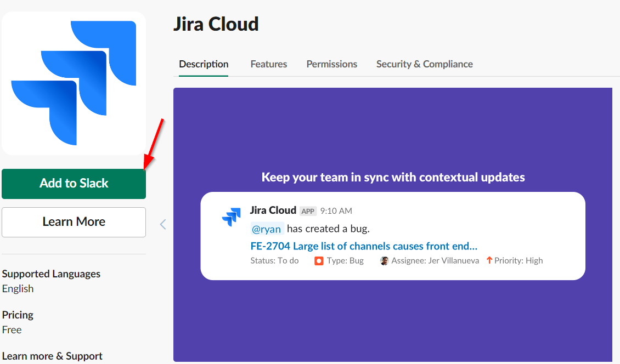This screenshot has height=364, width=620.
Task: Click the red high priority arrow icon
Action: [489, 260]
